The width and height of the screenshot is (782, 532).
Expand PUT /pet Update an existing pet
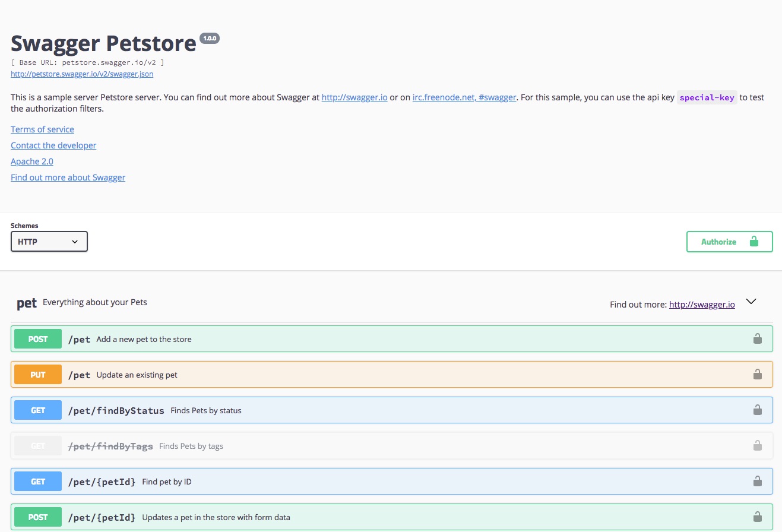point(392,375)
